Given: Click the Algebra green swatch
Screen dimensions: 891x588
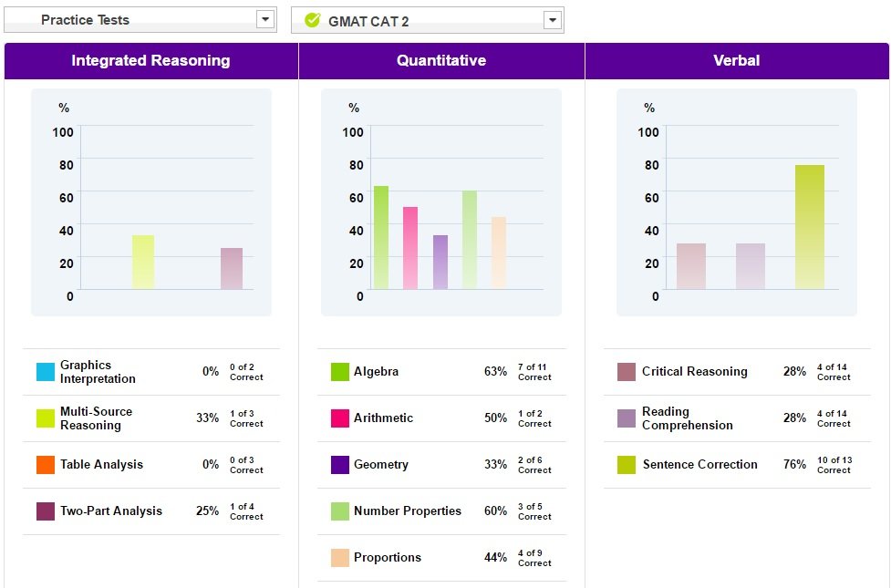Looking at the screenshot, I should pos(340,372).
